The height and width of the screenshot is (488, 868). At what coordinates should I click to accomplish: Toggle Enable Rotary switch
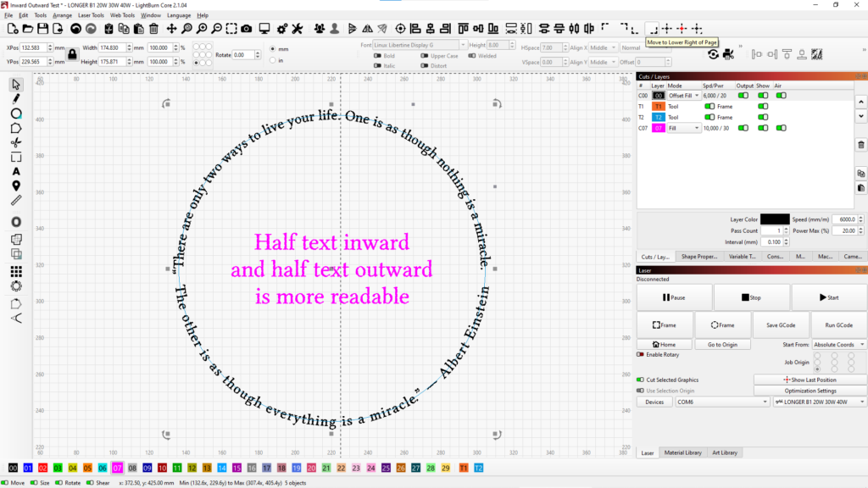tap(641, 355)
